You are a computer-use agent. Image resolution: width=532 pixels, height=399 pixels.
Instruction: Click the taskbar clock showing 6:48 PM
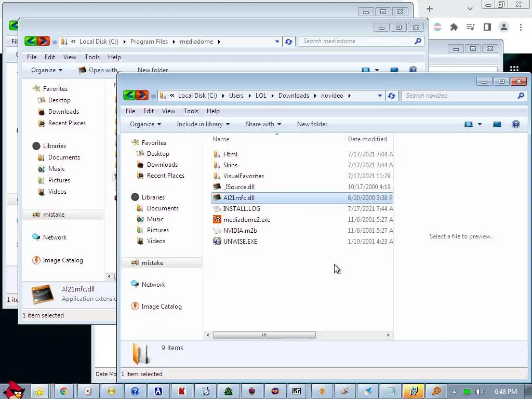pyautogui.click(x=506, y=392)
